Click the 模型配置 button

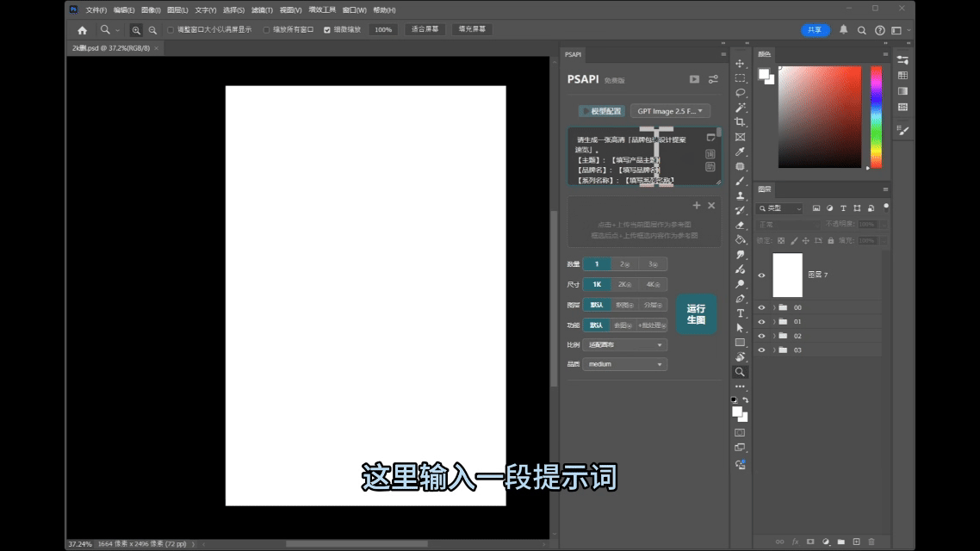602,111
